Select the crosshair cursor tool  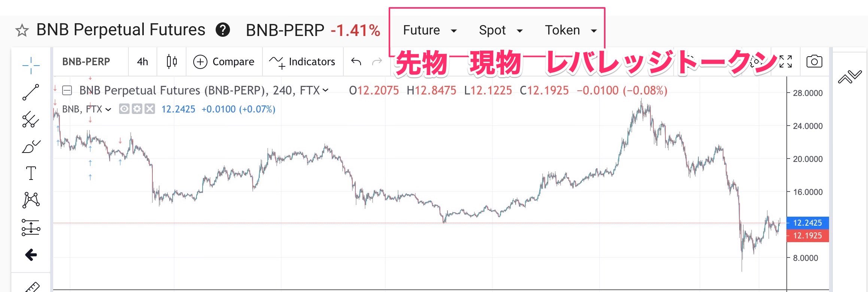point(31,66)
